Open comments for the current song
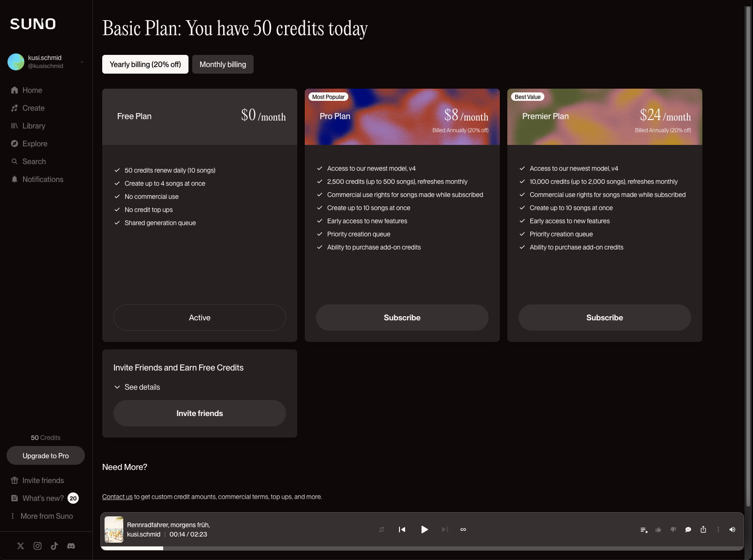 tap(688, 530)
